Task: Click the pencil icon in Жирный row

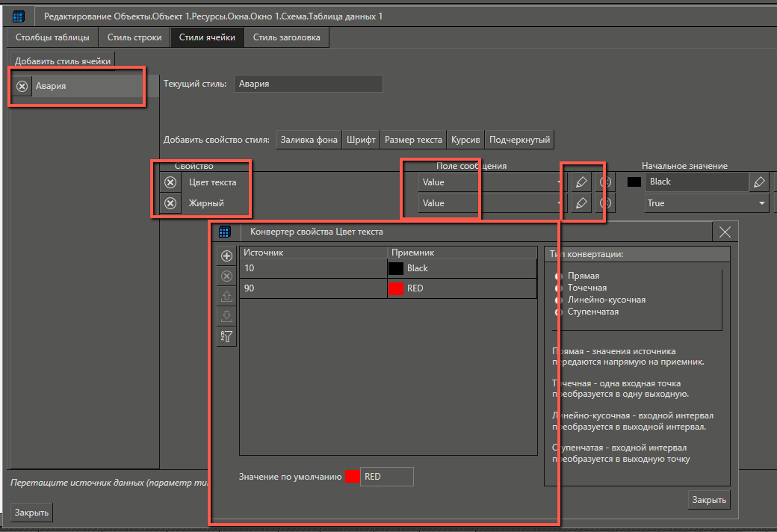Action: point(581,203)
